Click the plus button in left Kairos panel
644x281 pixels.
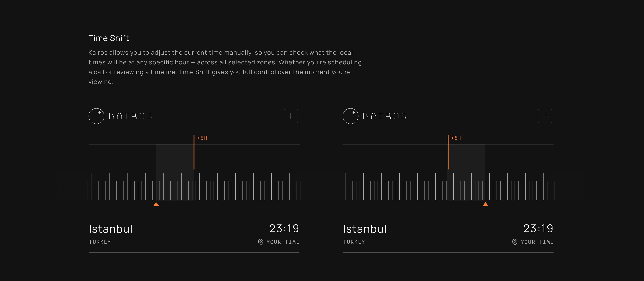point(290,116)
